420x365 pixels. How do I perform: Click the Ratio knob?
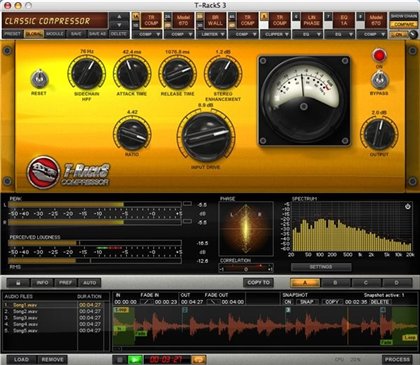pyautogui.click(x=132, y=134)
